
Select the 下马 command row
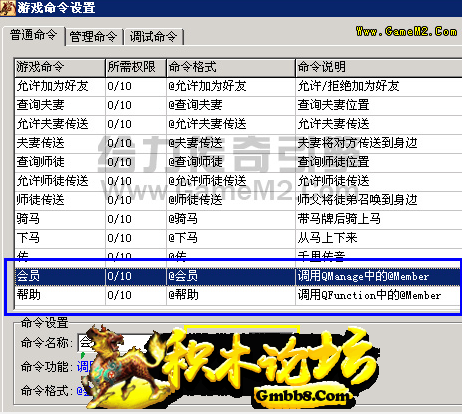(x=238, y=238)
